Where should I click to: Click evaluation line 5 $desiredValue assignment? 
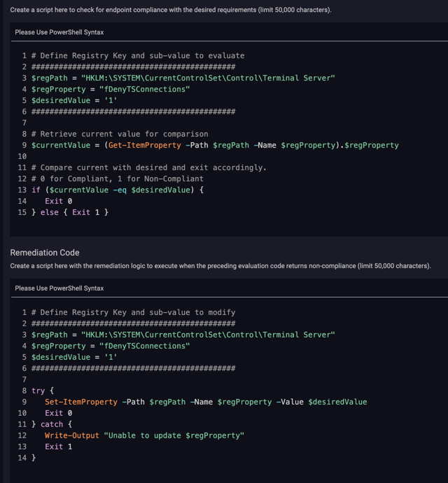click(74, 100)
